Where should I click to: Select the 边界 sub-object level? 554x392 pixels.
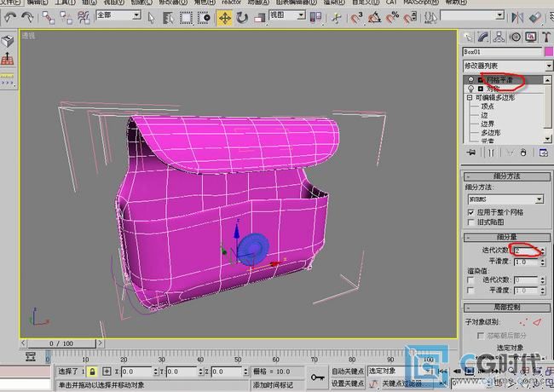(488, 124)
